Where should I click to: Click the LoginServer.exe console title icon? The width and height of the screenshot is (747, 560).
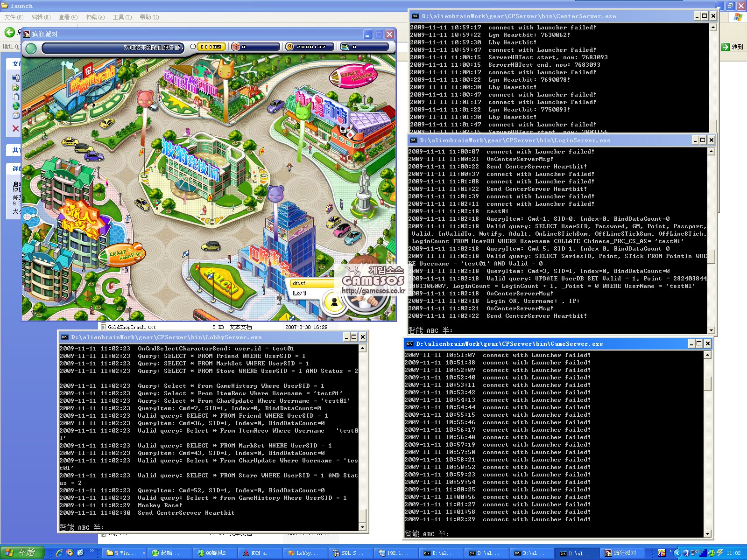coord(413,140)
